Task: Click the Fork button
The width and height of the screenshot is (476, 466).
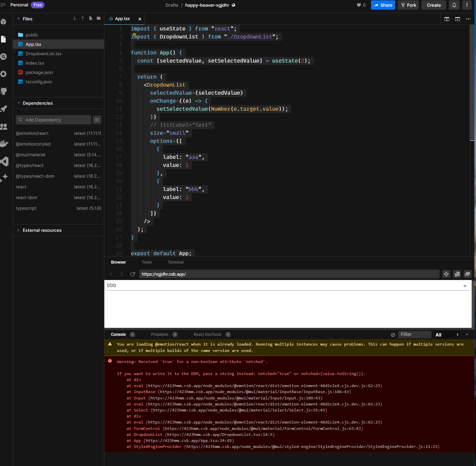Action: [408, 5]
